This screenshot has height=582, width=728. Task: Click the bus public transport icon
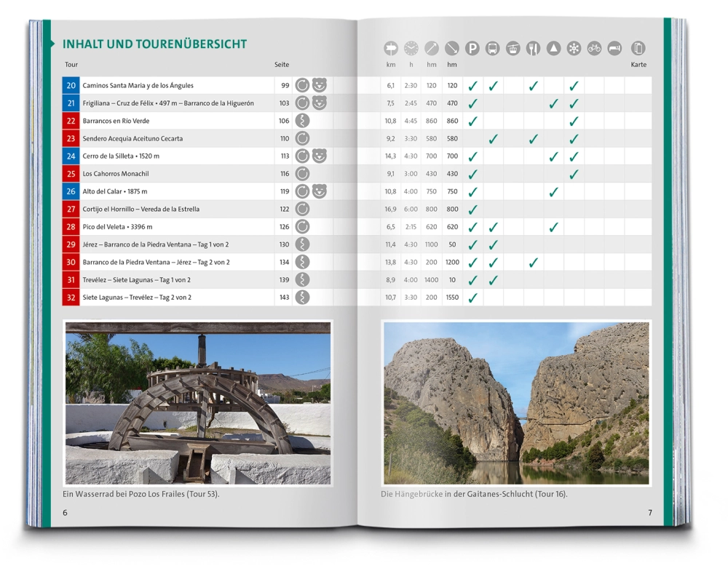pos(493,49)
